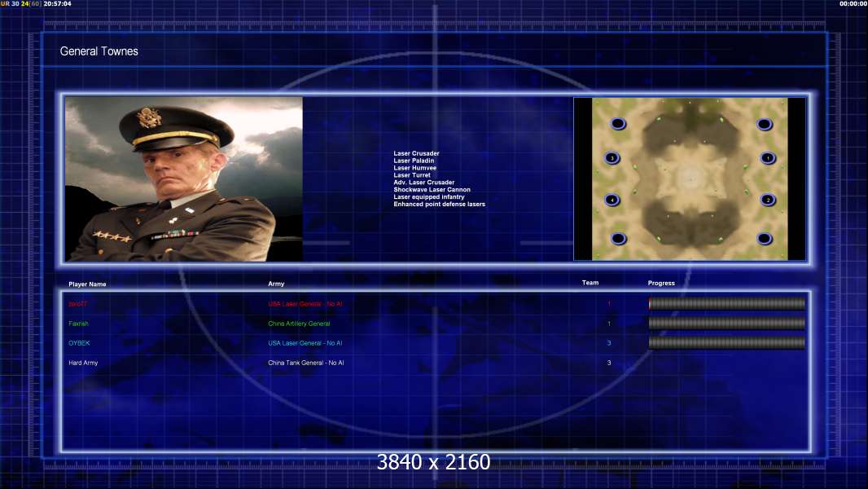Click the 20:57:04 clock readout

coord(58,3)
